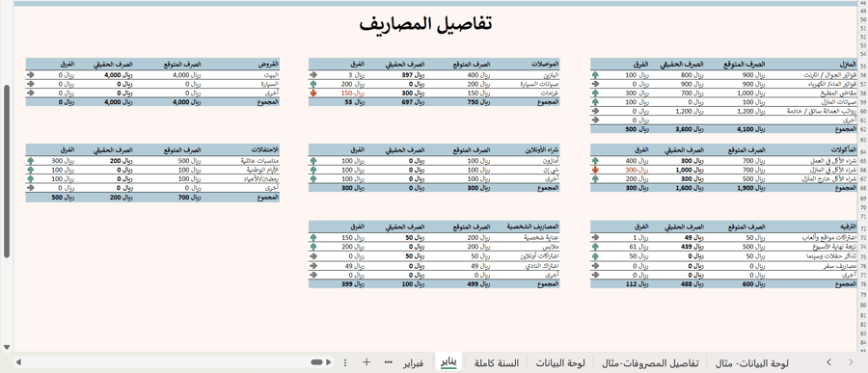The image size is (868, 373).
Task: Click the green arrow in الأيام الوطنية row
Action: point(31,171)
